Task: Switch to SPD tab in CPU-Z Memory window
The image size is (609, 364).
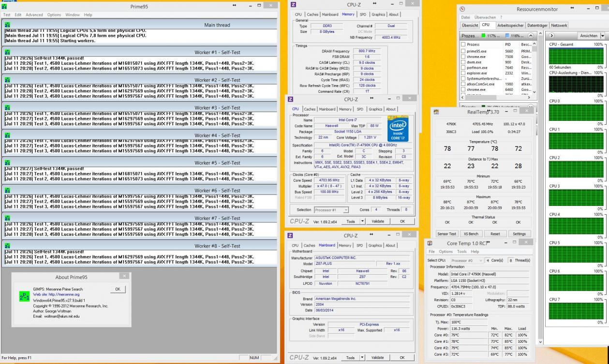Action: (363, 15)
